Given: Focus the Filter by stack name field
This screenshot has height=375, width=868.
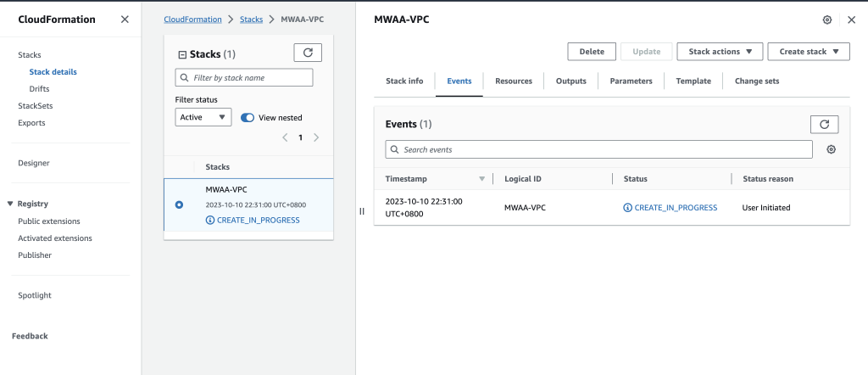Looking at the screenshot, I should coord(244,77).
